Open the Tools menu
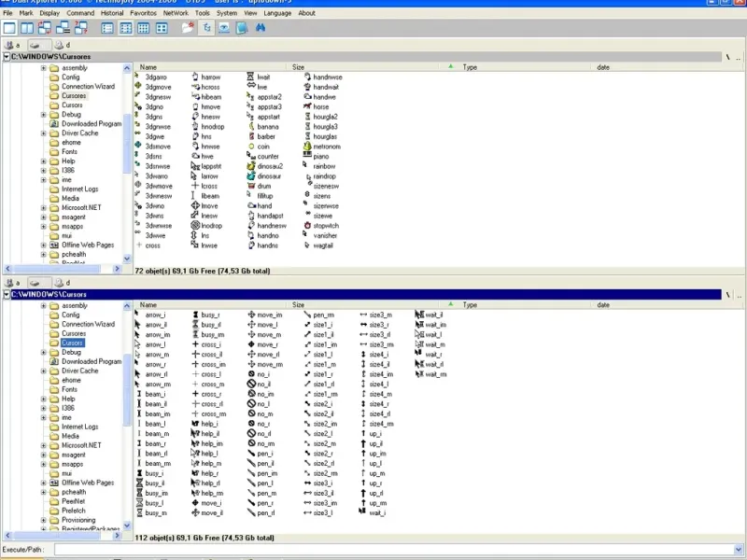This screenshot has height=560, width=747. coord(202,13)
